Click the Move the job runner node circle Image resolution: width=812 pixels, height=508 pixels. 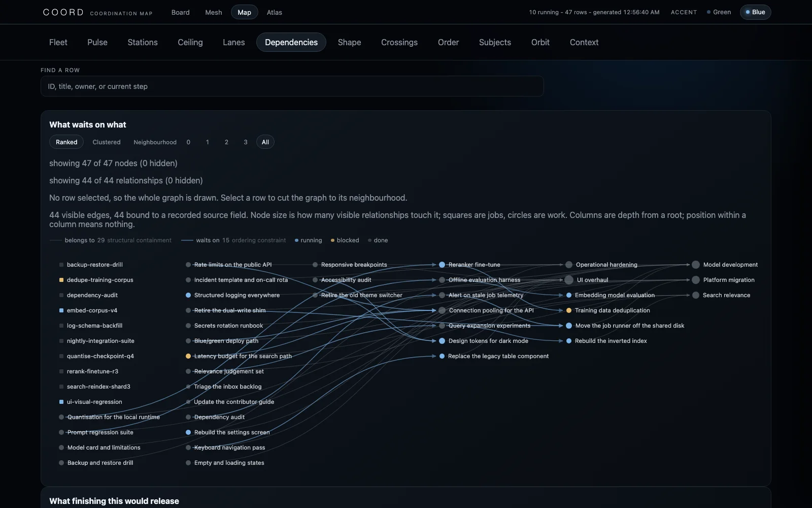pyautogui.click(x=569, y=326)
